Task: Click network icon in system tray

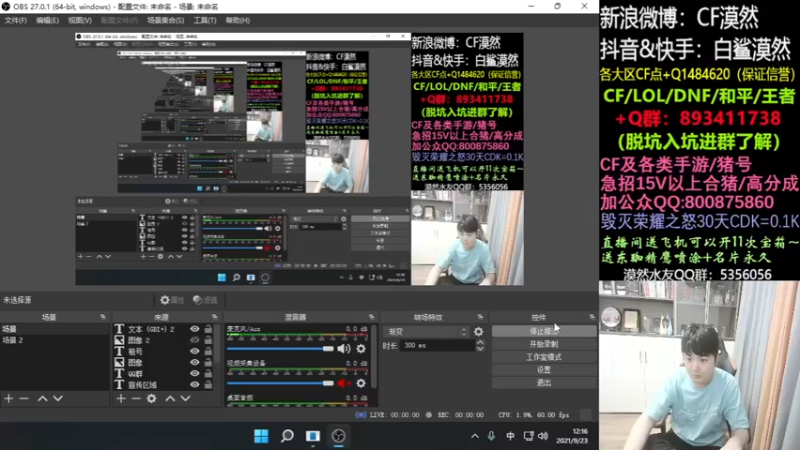Action: [529, 436]
